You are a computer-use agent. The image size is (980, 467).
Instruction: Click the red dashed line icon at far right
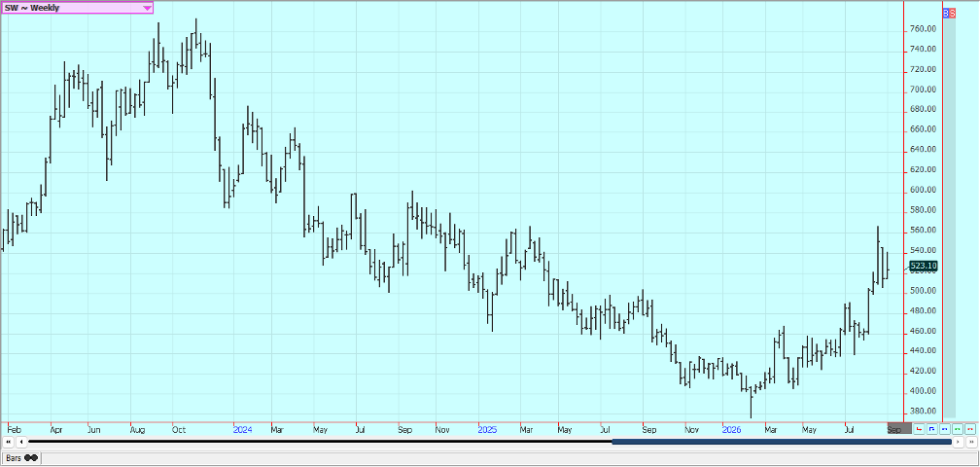[x=970, y=429]
